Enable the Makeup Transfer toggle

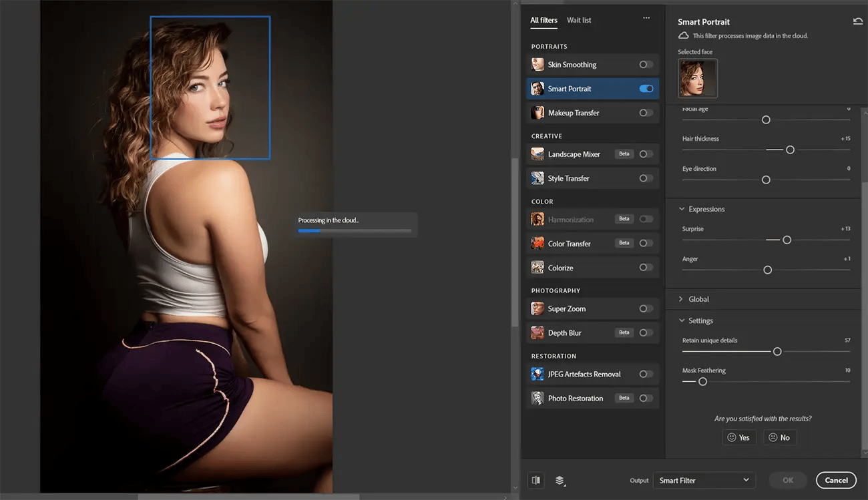click(646, 113)
